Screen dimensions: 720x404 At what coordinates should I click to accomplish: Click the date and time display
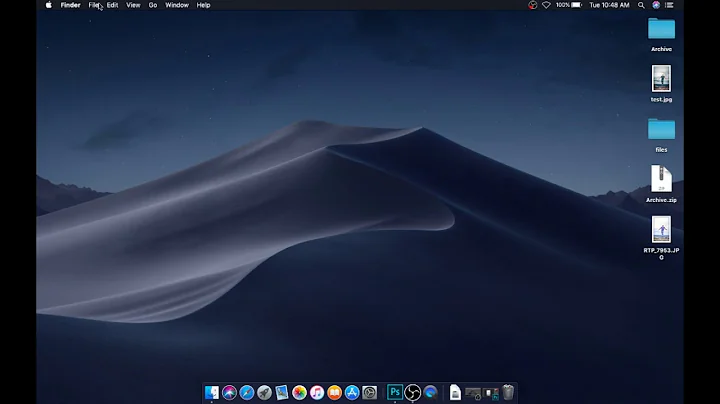(609, 5)
